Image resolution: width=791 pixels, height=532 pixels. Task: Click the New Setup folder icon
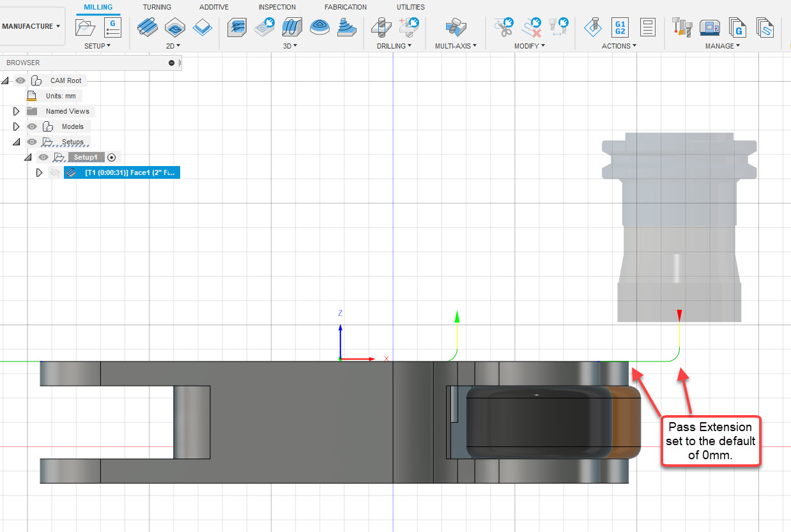[x=85, y=27]
